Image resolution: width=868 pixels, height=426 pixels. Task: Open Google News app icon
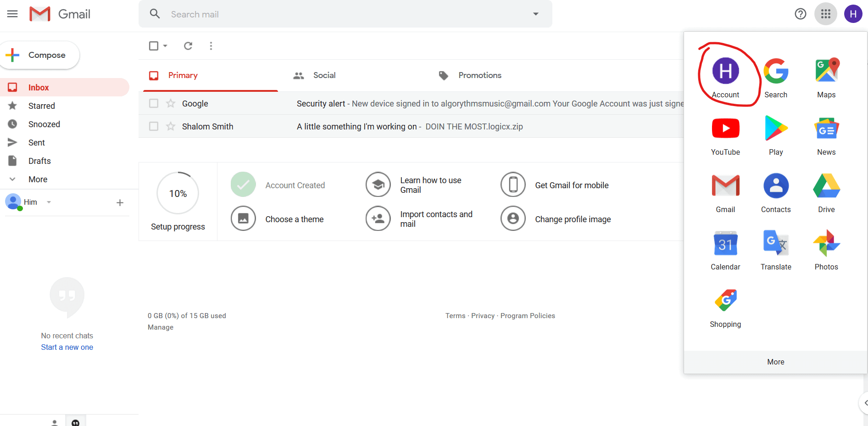pos(826,135)
